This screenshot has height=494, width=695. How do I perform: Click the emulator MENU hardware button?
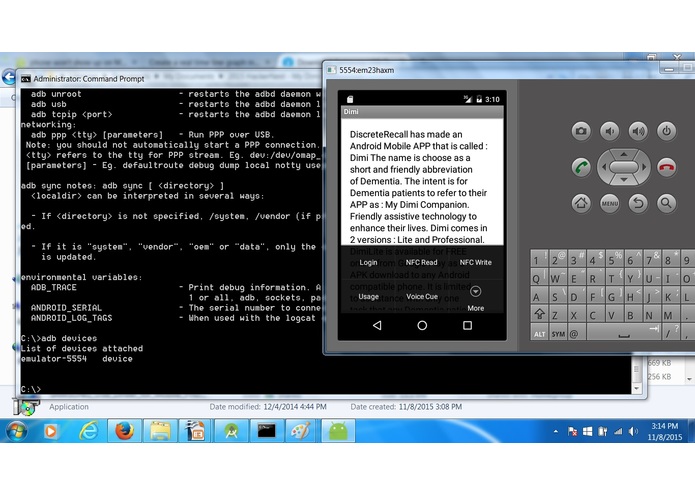pyautogui.click(x=609, y=203)
